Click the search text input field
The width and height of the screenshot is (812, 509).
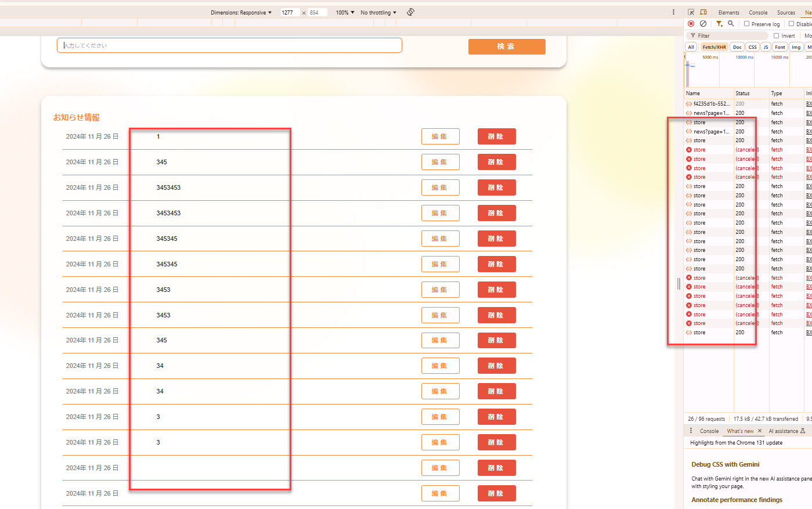229,45
